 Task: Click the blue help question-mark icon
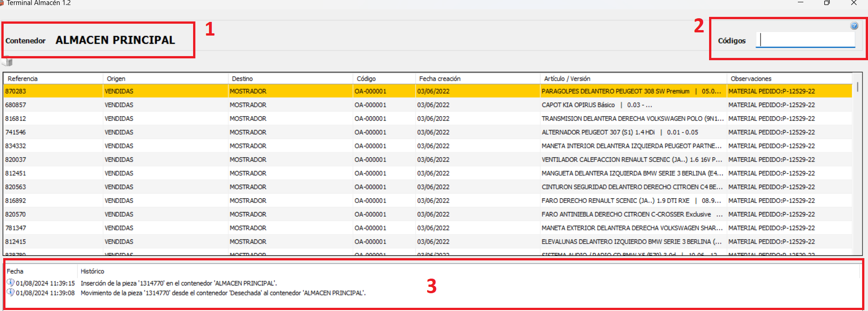(x=854, y=26)
